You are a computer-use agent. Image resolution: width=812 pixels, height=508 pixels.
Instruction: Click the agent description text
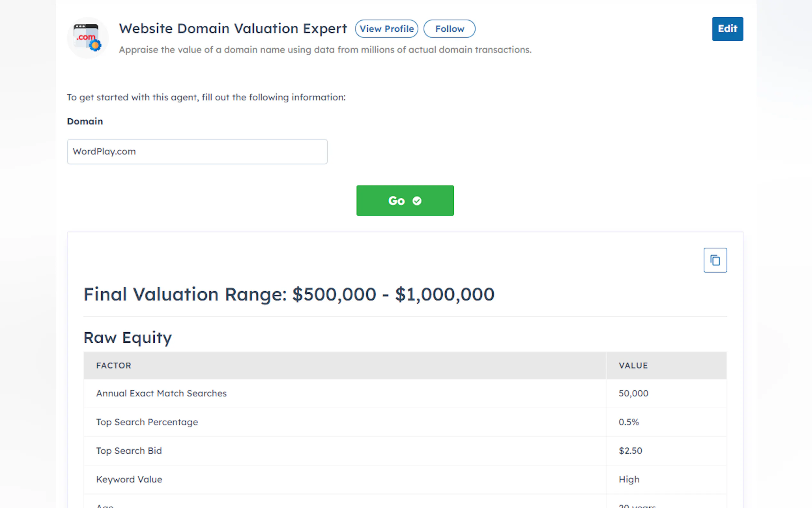click(x=325, y=50)
